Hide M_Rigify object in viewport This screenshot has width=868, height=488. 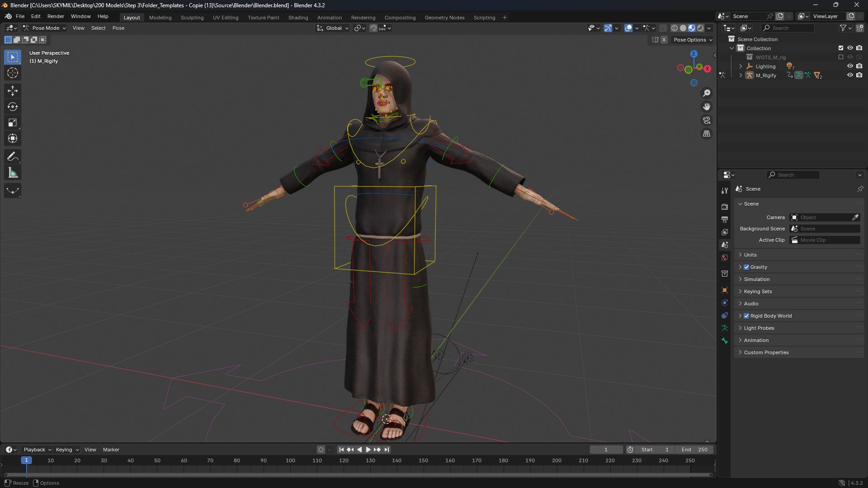pos(850,75)
